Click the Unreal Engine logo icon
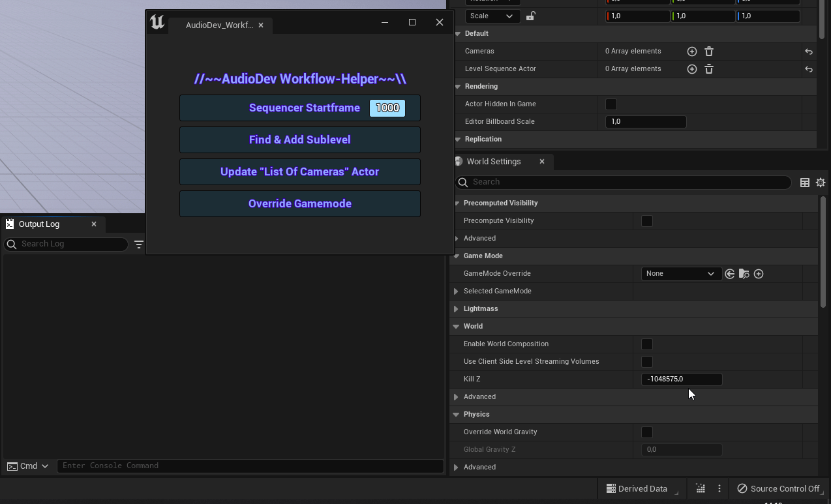The width and height of the screenshot is (831, 504). (157, 22)
